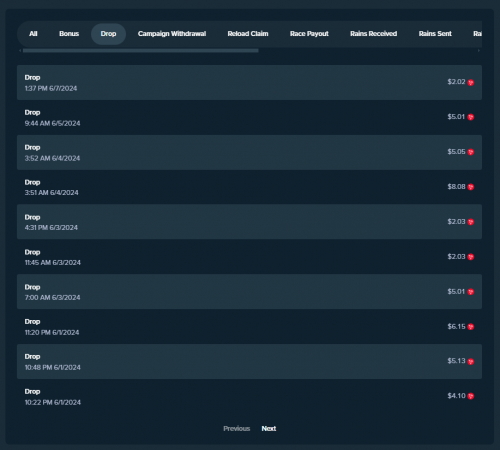Select the $5.13 amount
The height and width of the screenshot is (450, 500).
(456, 361)
